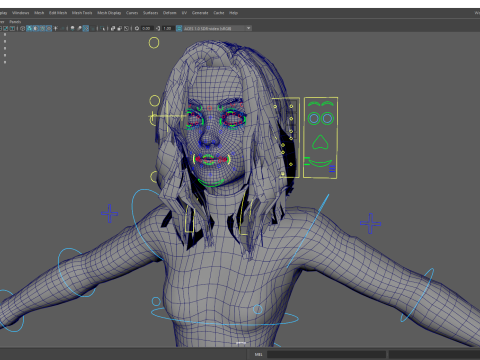Toggle Screen Space Ambient Occlusion icon
This screenshot has height=360, width=480.
coord(72,28)
